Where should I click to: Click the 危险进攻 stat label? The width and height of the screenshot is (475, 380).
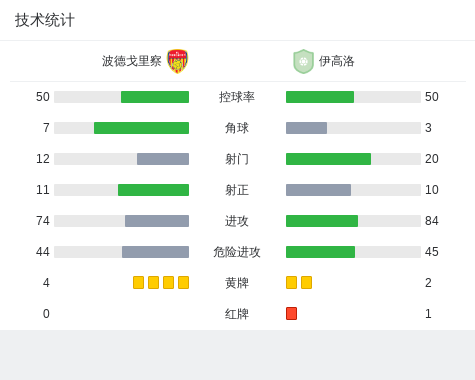(237, 252)
